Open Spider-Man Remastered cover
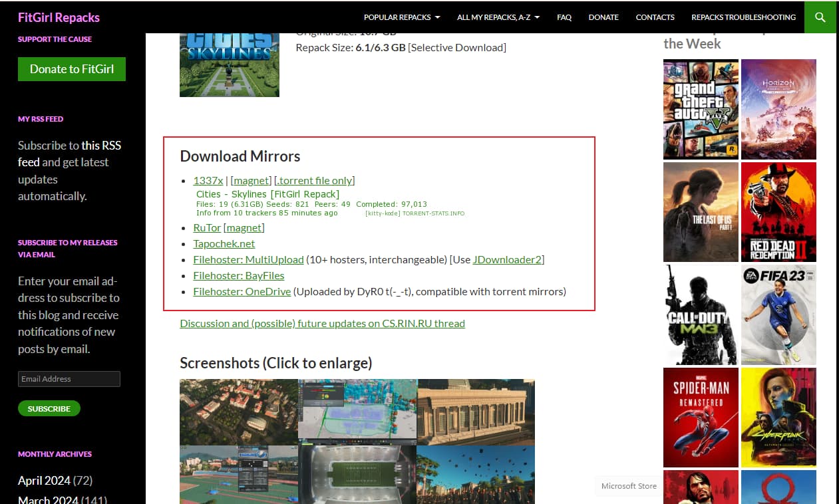The height and width of the screenshot is (504, 839). point(701,418)
